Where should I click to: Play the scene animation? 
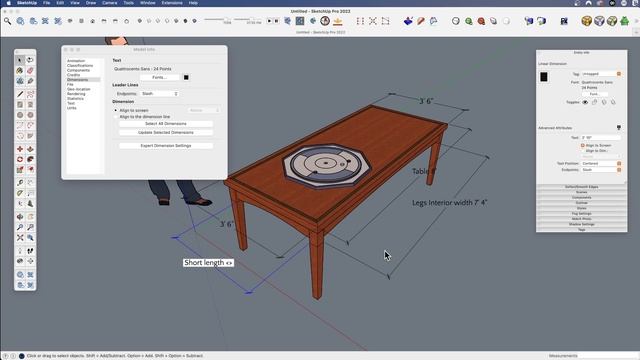tap(269, 21)
